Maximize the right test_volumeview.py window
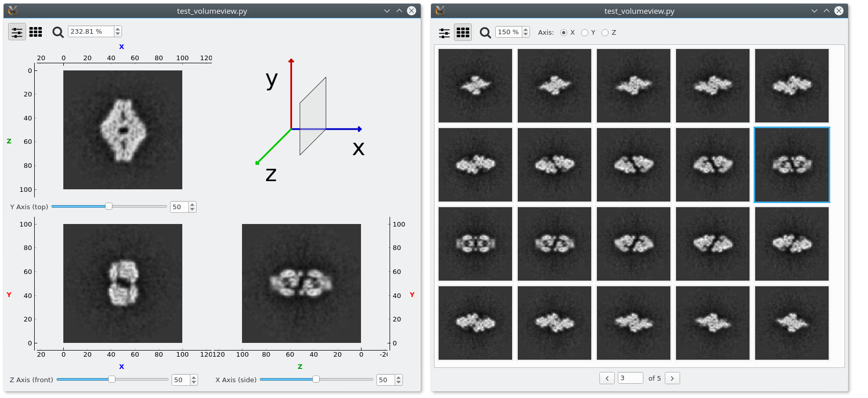Viewport: 868px width, 398px height. [x=827, y=11]
